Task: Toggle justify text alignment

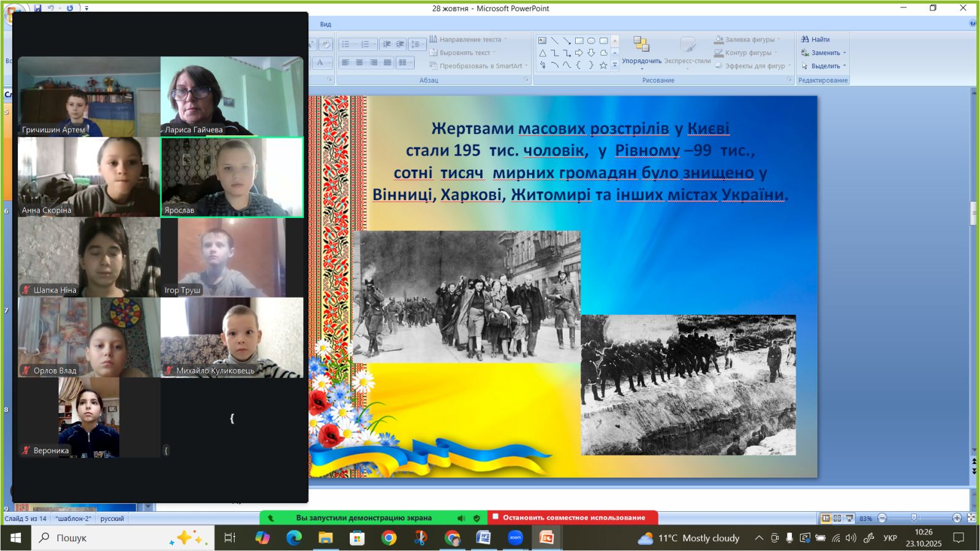Action: click(387, 62)
